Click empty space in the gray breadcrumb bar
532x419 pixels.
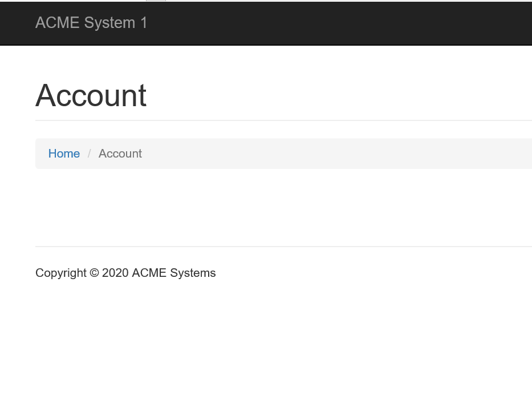click(342, 154)
